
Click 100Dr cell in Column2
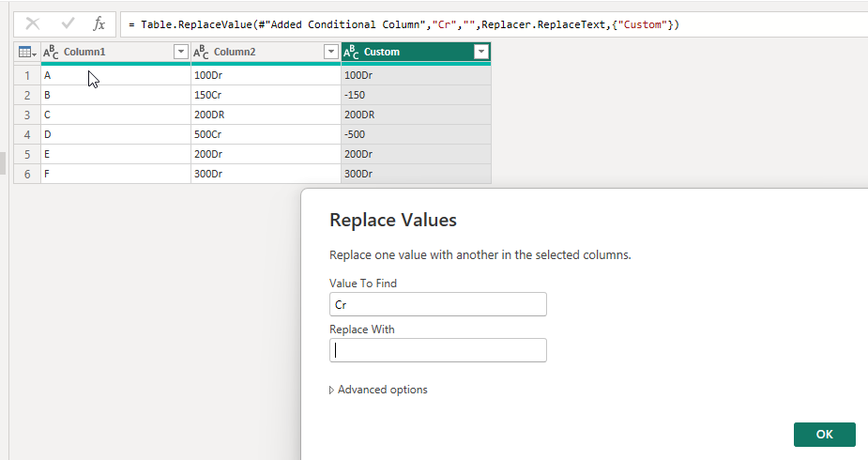[x=266, y=75]
